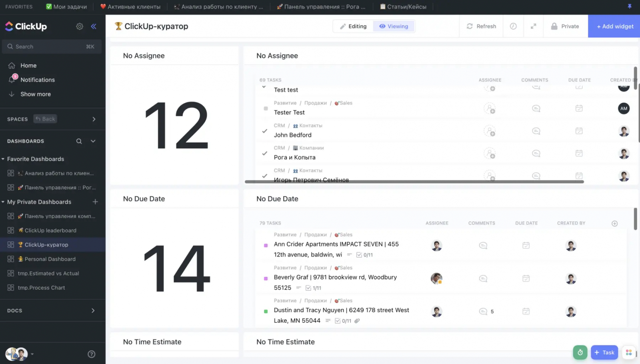This screenshot has width=640, height=364.
Task: Add column in No Due Date table
Action: coord(614,224)
